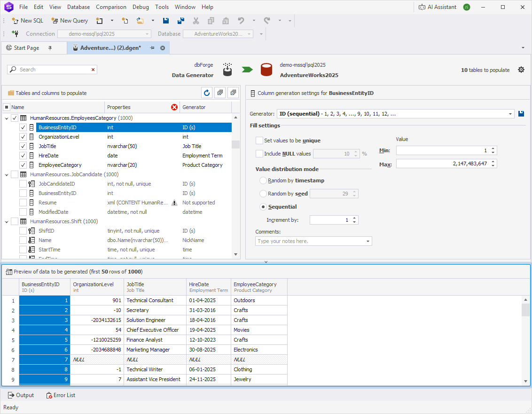
Task: Open the Database menu
Action: pyautogui.click(x=78, y=7)
